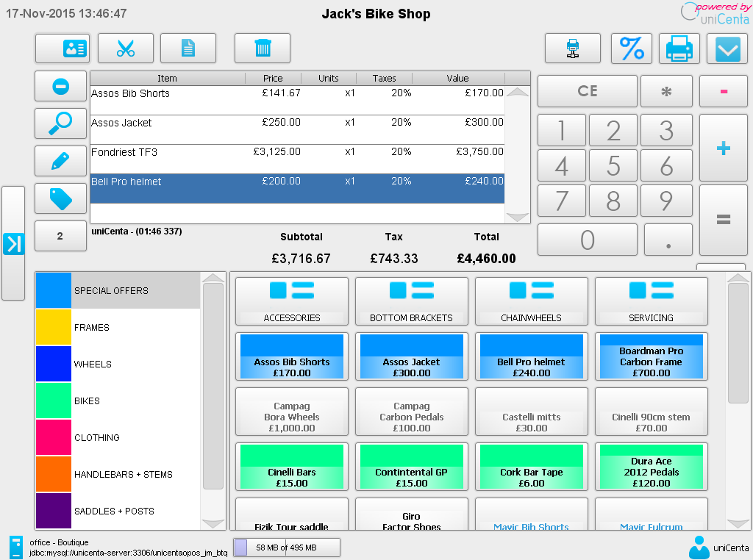Add Boardman Pro Carbon Frame product

(x=652, y=356)
